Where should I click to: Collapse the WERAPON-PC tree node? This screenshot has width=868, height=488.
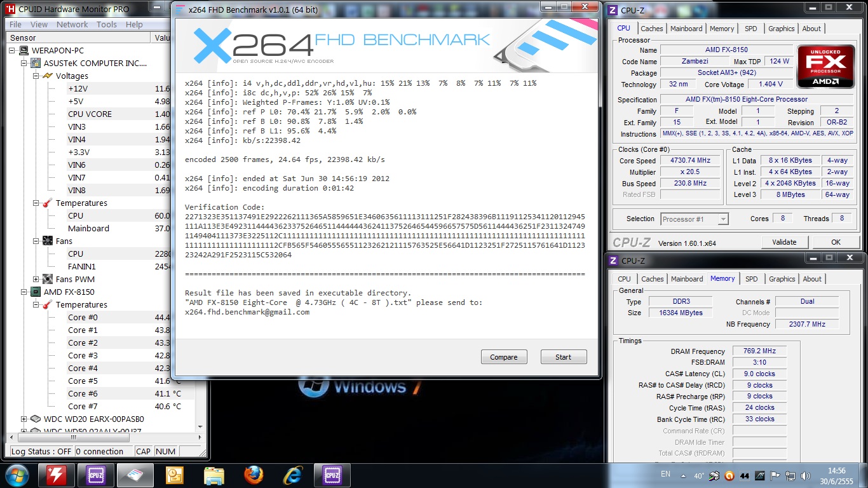(13, 51)
